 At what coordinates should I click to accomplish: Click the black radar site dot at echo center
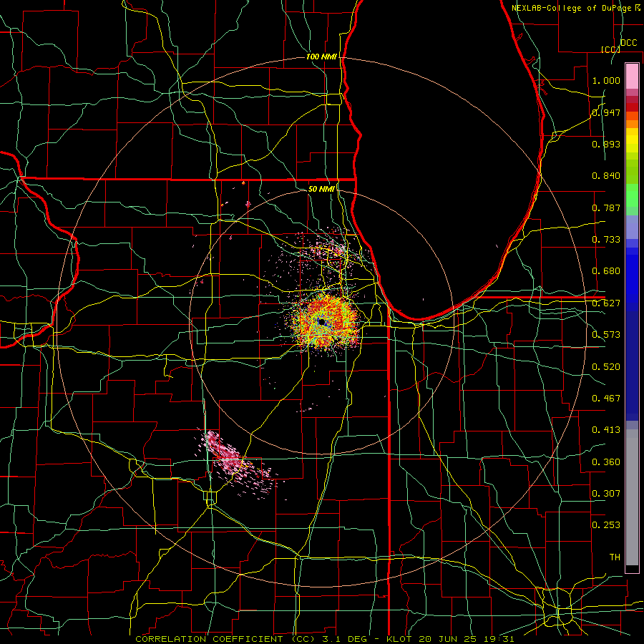321,321
